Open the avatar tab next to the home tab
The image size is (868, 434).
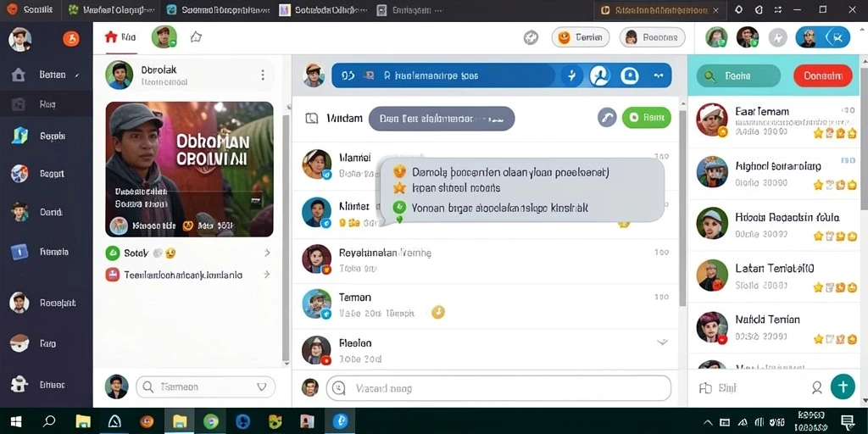pos(164,37)
